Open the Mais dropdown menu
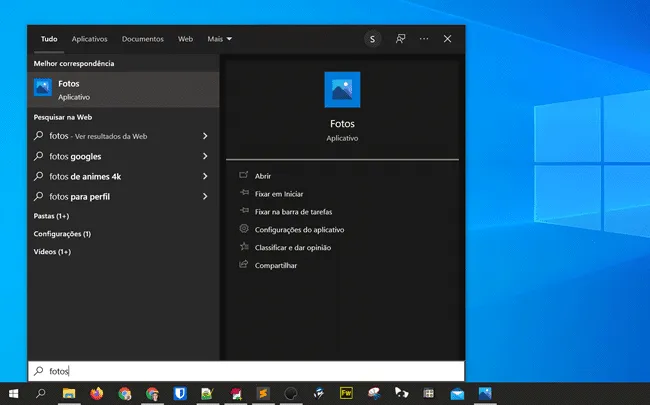This screenshot has height=405, width=650. (219, 39)
